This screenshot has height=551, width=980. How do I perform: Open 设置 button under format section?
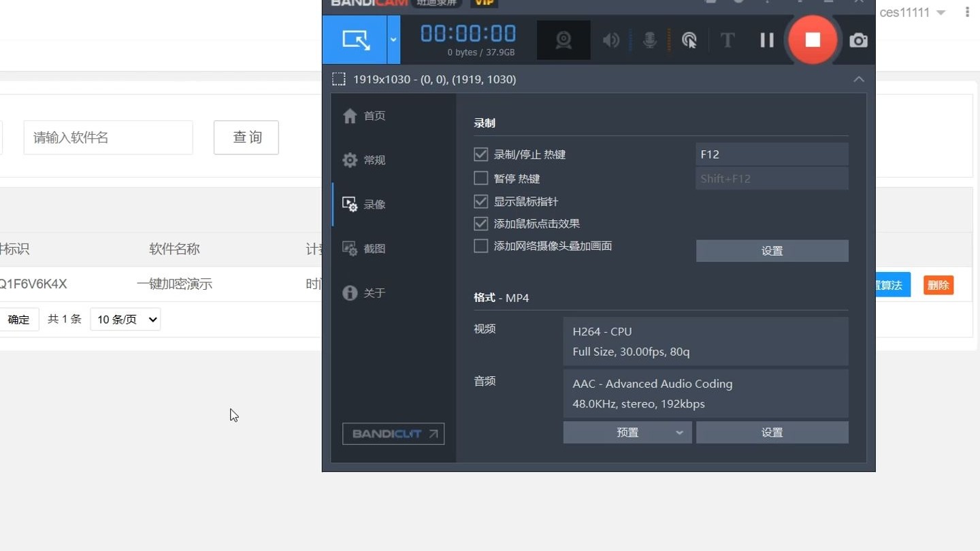coord(772,433)
